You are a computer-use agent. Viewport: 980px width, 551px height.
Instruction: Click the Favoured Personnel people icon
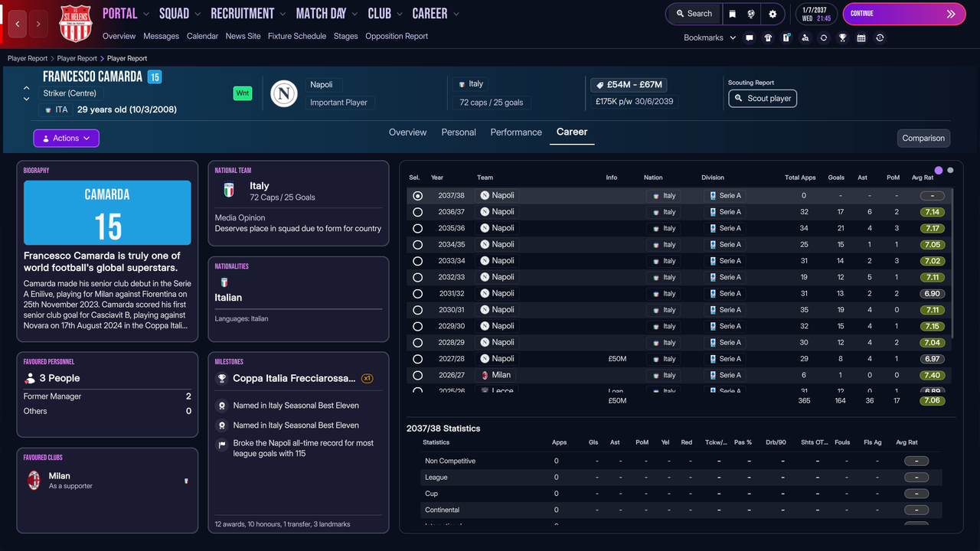click(x=30, y=378)
